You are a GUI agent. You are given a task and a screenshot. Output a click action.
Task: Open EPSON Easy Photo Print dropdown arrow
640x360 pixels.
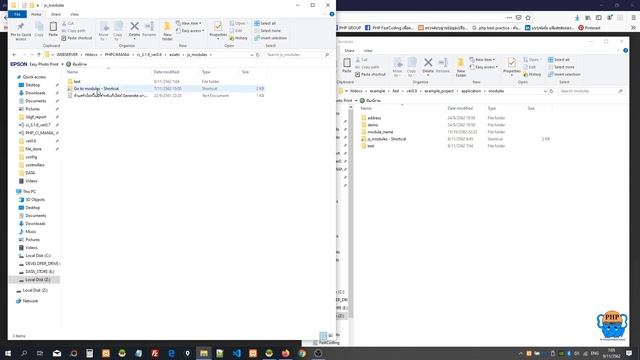click(62, 64)
